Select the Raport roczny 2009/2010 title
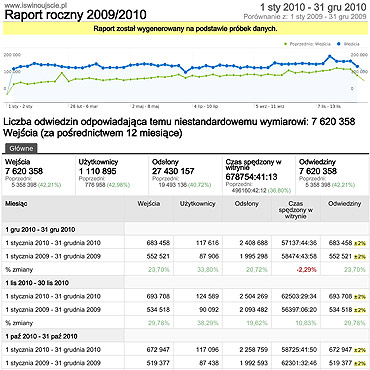Viewport: 370px width, 370px height. coord(76,15)
